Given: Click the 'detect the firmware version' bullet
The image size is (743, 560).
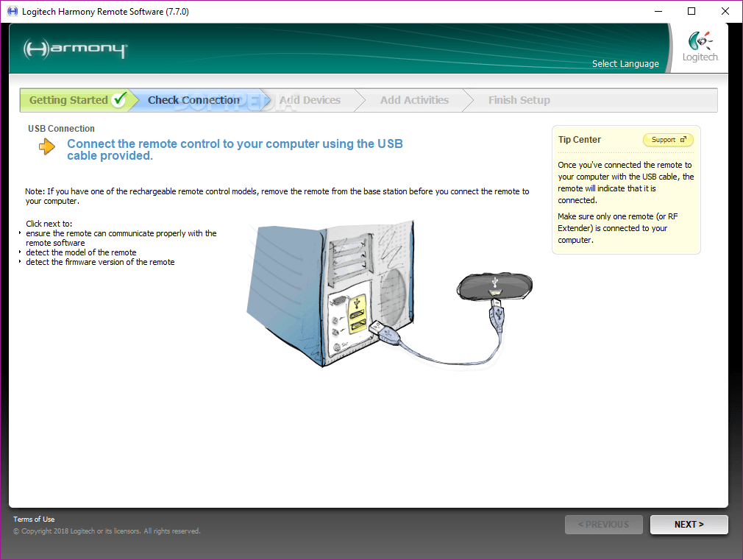Looking at the screenshot, I should click(x=100, y=262).
